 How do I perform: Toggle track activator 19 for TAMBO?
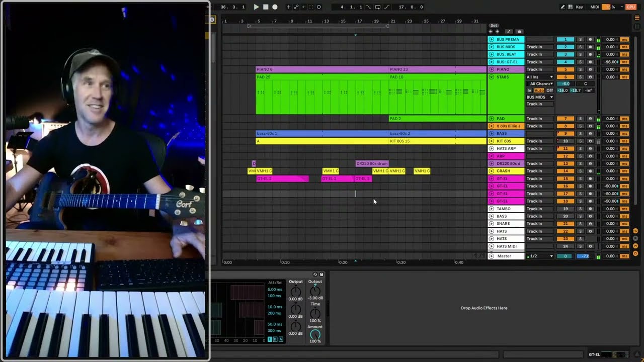[x=566, y=209]
